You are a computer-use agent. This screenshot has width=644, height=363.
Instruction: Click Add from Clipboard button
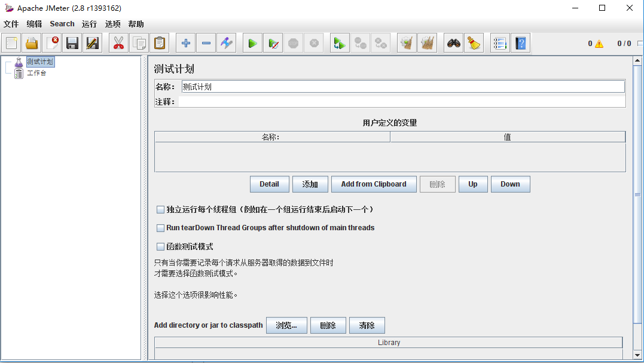coord(374,184)
